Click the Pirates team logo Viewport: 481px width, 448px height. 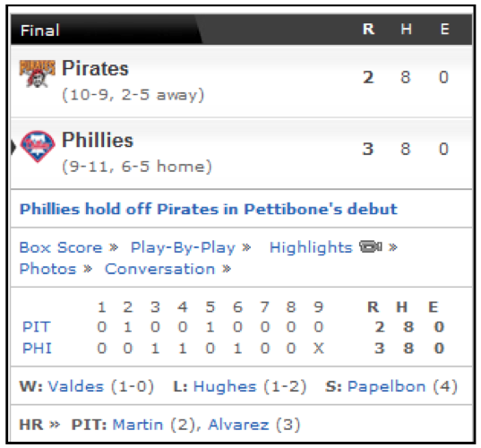tap(37, 73)
